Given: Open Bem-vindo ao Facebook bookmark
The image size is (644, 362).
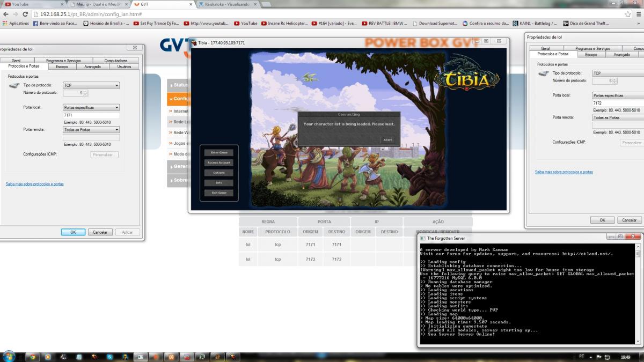Looking at the screenshot, I should coord(56,23).
